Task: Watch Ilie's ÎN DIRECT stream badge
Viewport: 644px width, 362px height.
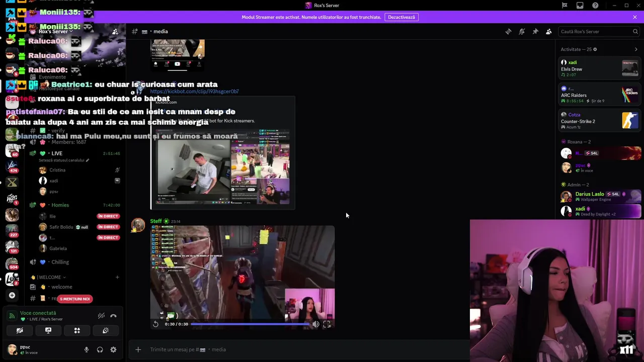Action: tap(108, 216)
